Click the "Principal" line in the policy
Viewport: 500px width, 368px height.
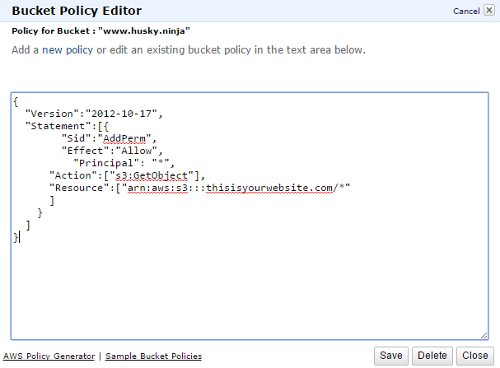point(124,163)
